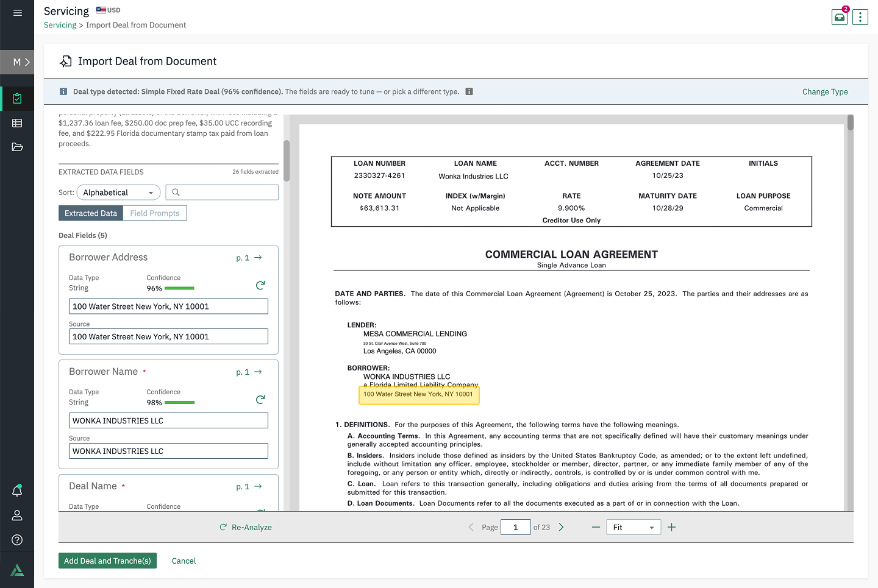The width and height of the screenshot is (878, 588).
Task: Click the 'Deal Name' field card title
Action: (93, 486)
